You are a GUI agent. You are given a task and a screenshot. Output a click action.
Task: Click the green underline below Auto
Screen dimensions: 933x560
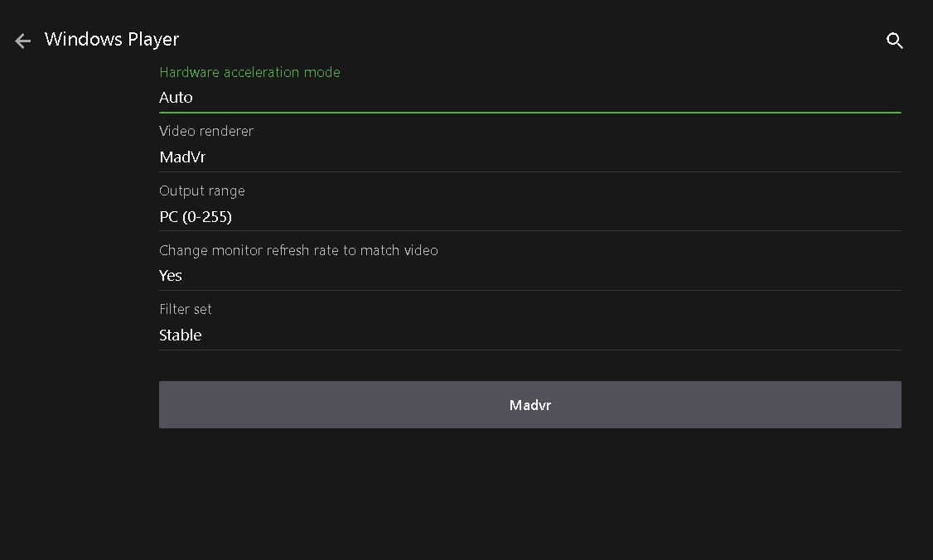point(529,112)
